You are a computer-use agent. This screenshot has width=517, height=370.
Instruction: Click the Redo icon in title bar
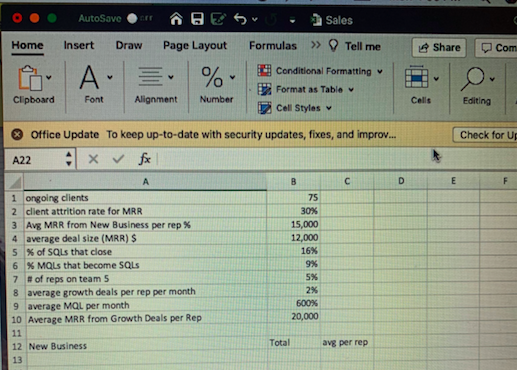(x=271, y=20)
